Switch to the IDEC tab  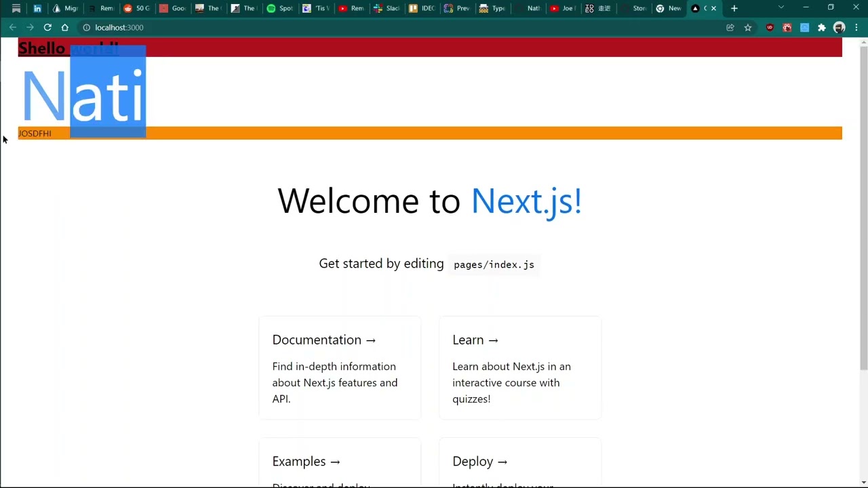(422, 8)
